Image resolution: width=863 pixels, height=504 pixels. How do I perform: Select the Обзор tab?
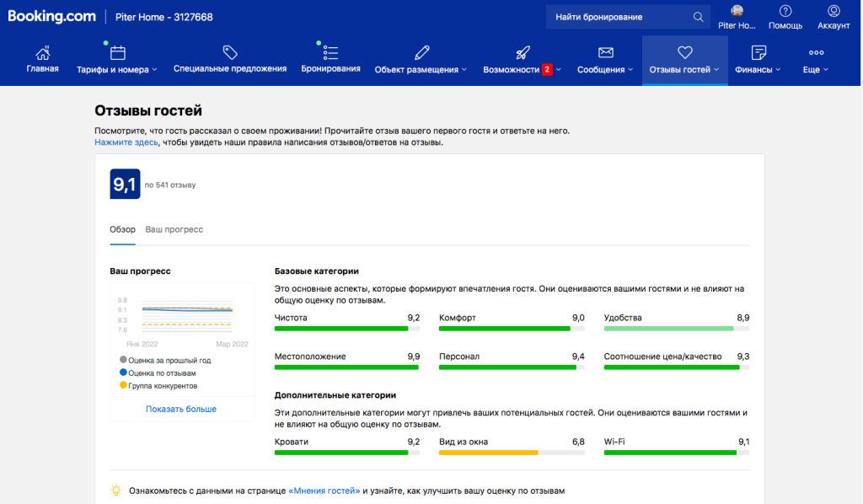[x=122, y=229]
